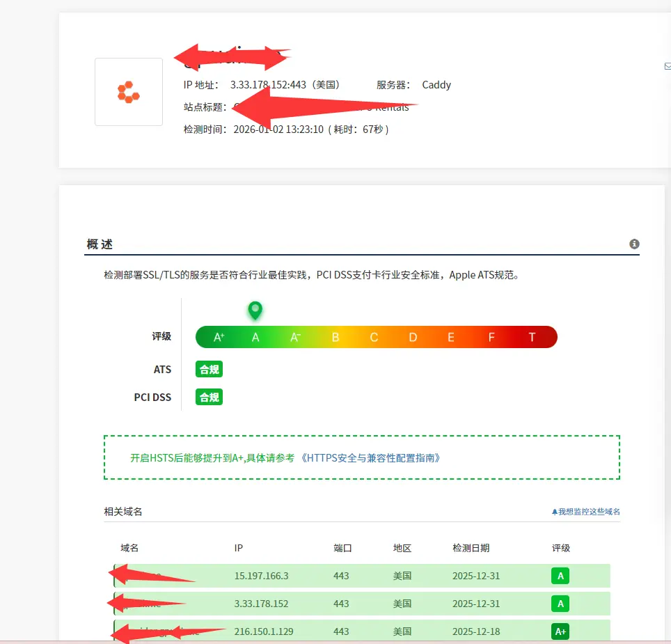Click the info icon beside 概述 heading
Screen dimensions: 671x644
coord(634,244)
